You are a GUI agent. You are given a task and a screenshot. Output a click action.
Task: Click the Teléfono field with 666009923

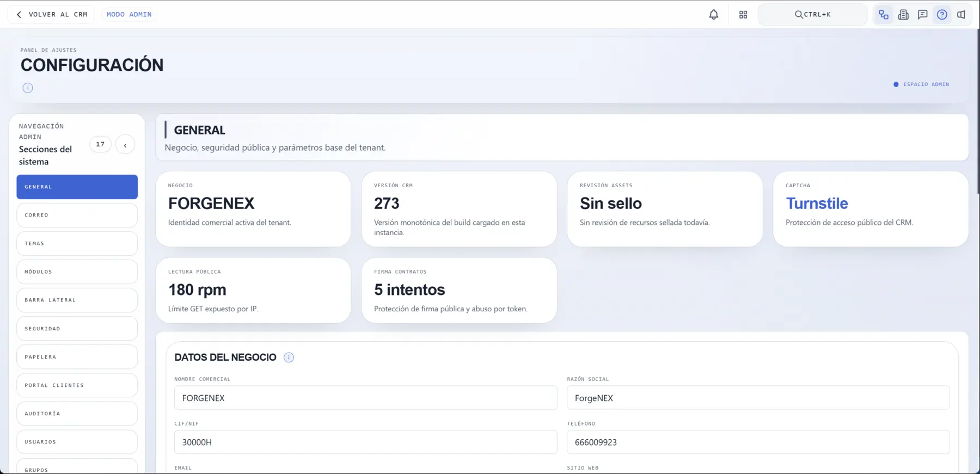[x=758, y=442]
